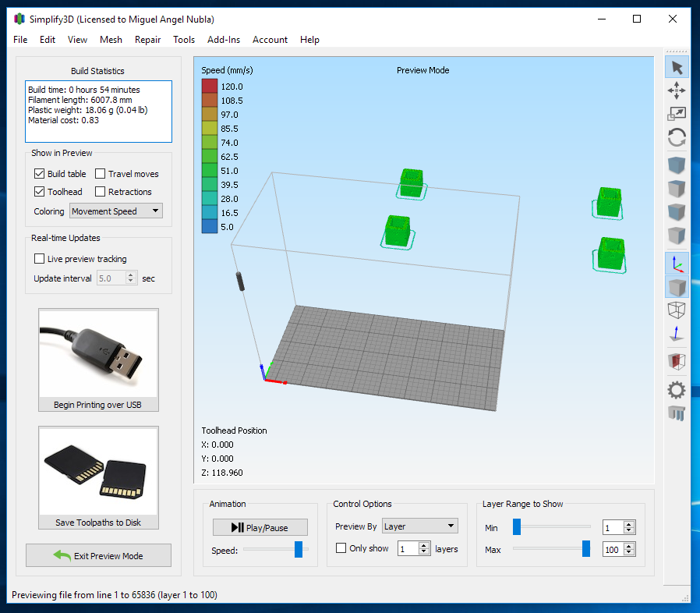Open the View menu
The height and width of the screenshot is (613, 700).
77,40
